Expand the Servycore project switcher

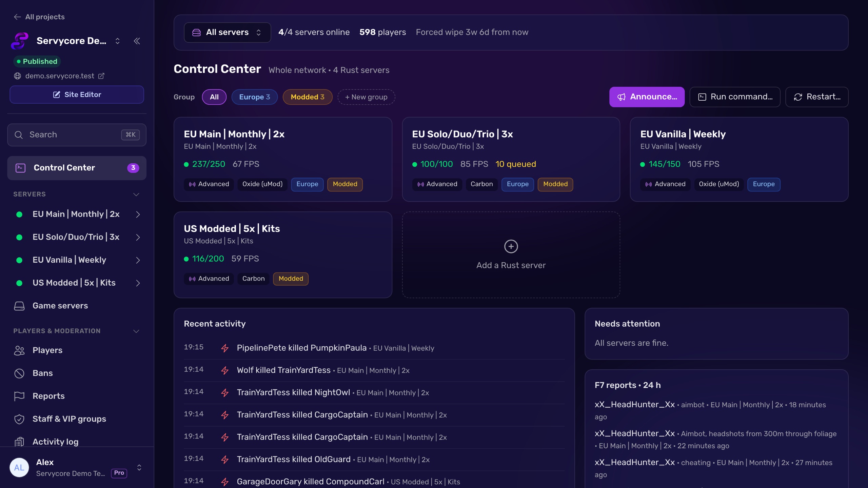pos(117,41)
